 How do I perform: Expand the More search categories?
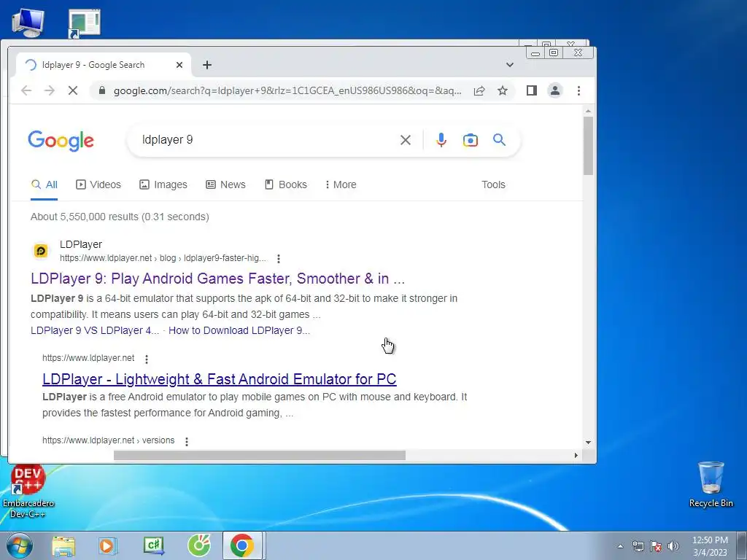point(341,184)
